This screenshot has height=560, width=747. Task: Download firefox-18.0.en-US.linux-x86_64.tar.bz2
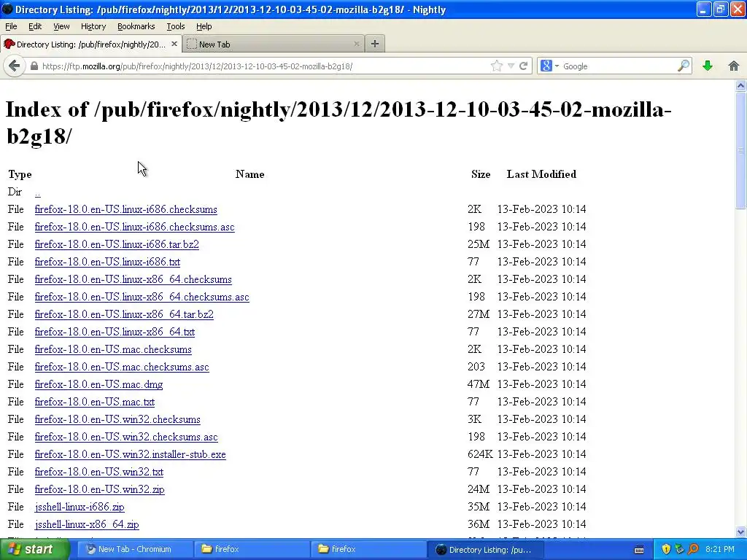click(124, 315)
